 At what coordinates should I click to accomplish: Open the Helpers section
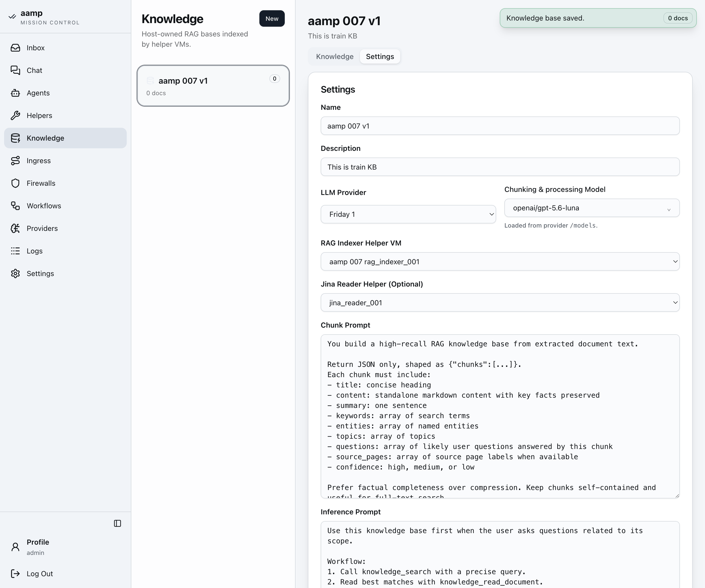tap(65, 115)
